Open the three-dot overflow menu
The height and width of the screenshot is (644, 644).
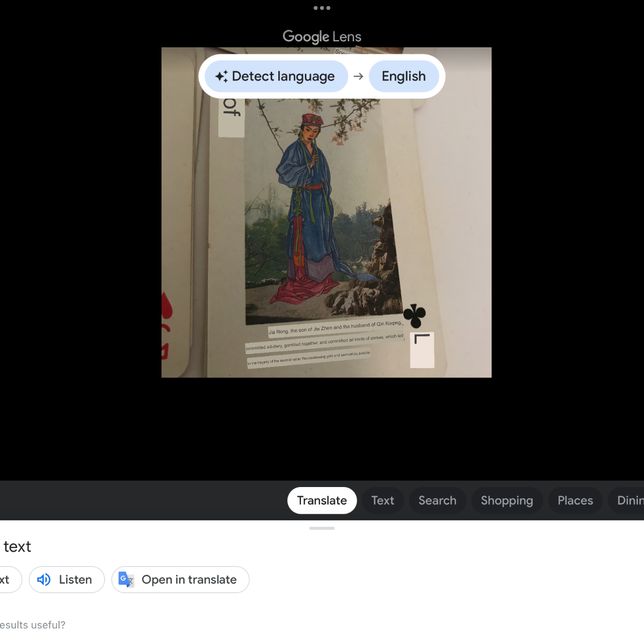click(x=321, y=8)
